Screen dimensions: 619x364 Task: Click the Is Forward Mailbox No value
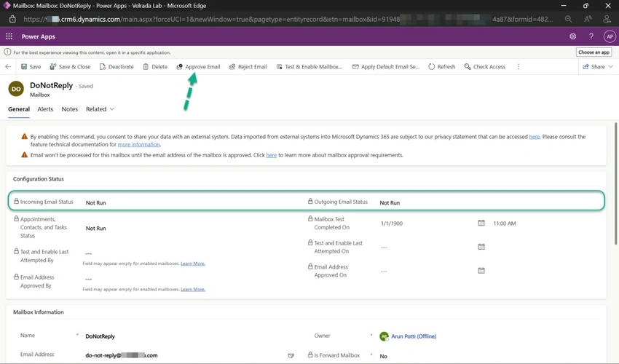pos(383,356)
